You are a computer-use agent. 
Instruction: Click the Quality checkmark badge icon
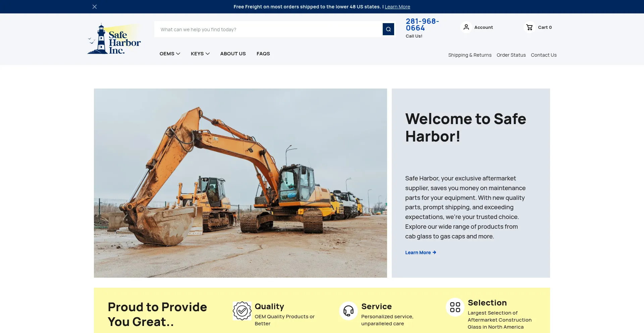tap(242, 311)
